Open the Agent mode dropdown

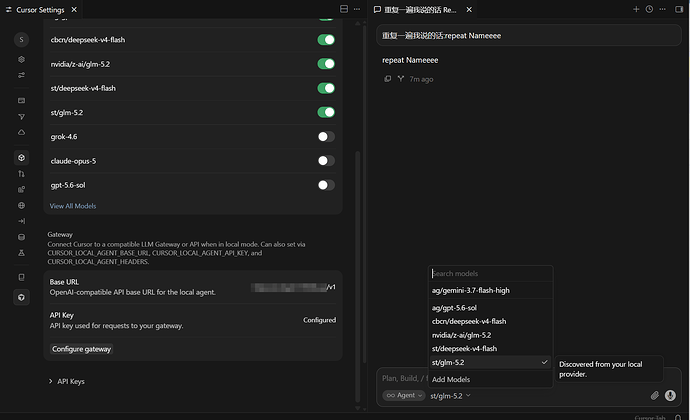[x=403, y=395]
